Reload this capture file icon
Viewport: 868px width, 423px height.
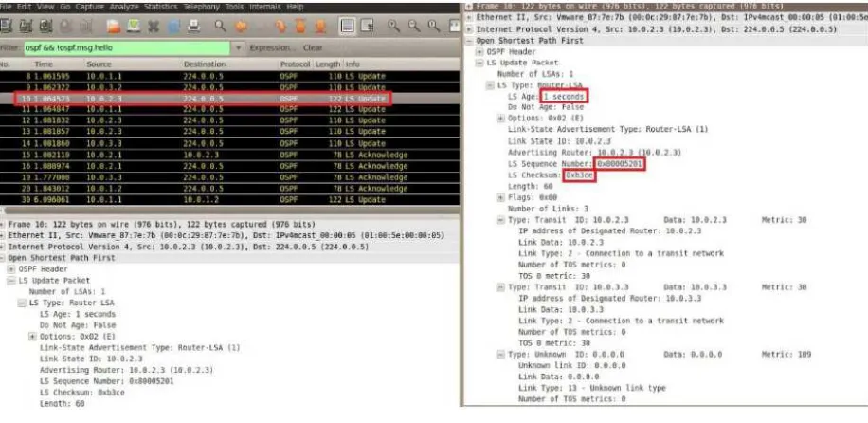click(173, 26)
